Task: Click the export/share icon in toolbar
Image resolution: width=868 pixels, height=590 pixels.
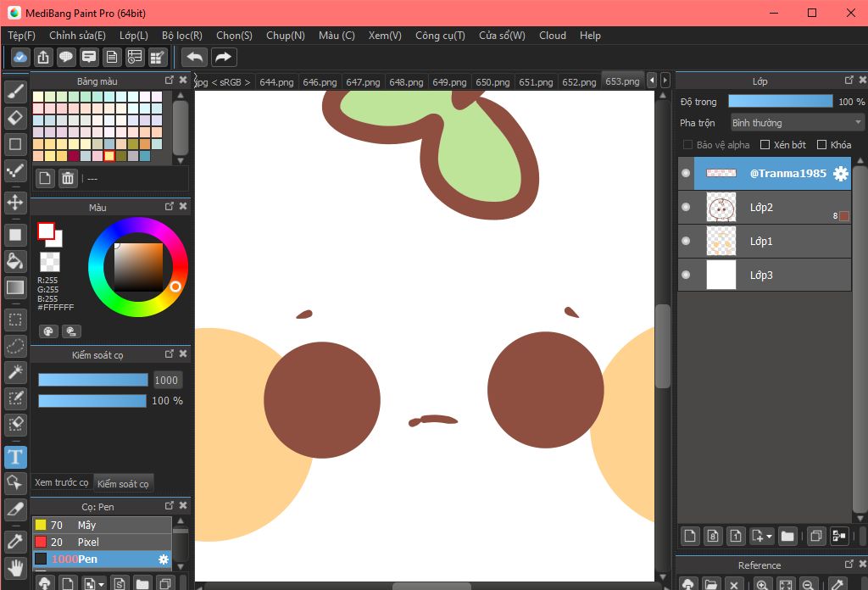Action: (43, 57)
